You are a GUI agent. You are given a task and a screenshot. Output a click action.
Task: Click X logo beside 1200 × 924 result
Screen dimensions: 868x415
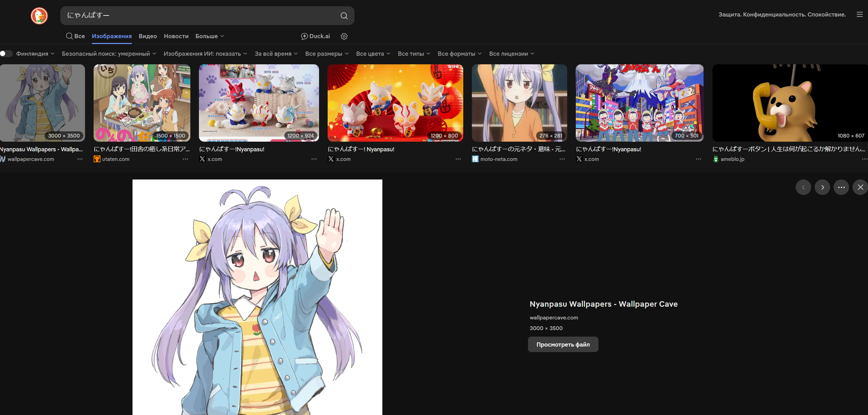point(202,159)
